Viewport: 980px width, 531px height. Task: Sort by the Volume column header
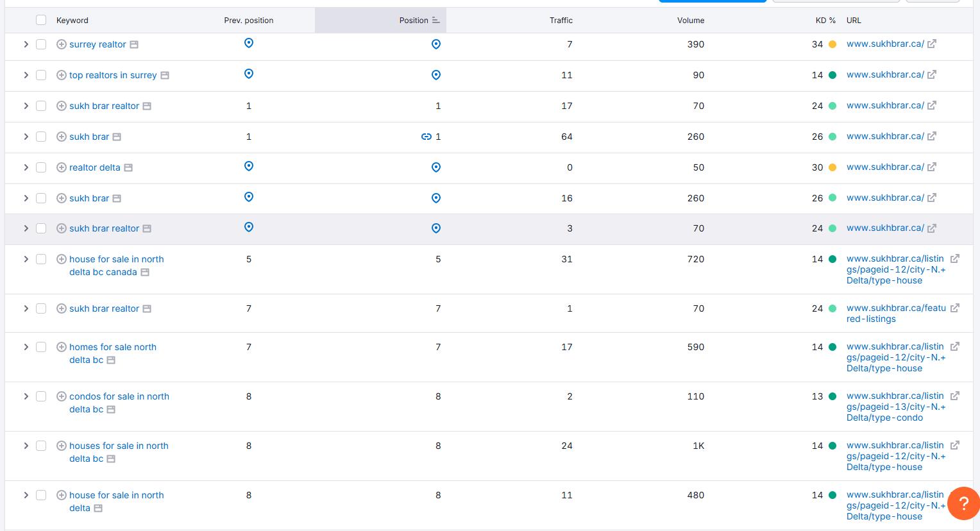point(690,21)
